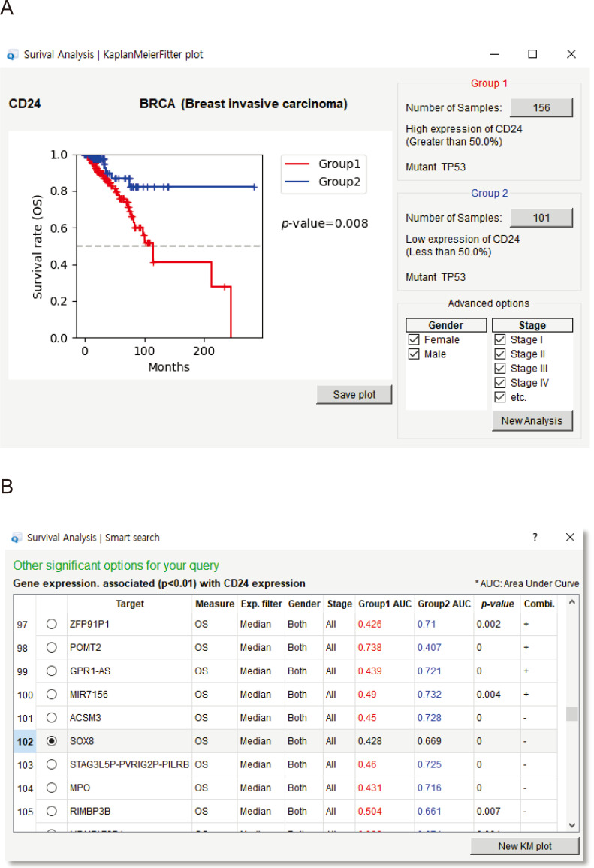Uncheck the Stage I checkbox
Image resolution: width=594 pixels, height=868 pixels.
point(500,340)
